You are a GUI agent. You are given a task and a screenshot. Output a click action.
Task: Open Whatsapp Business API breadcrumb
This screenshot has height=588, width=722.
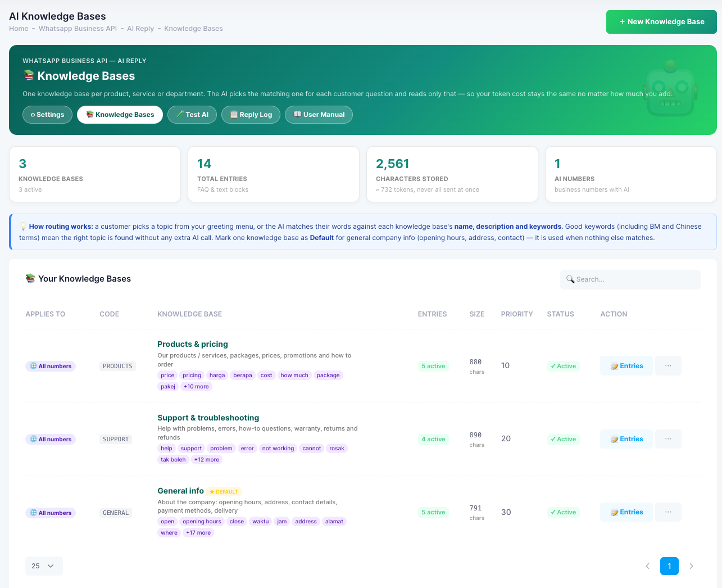(78, 29)
